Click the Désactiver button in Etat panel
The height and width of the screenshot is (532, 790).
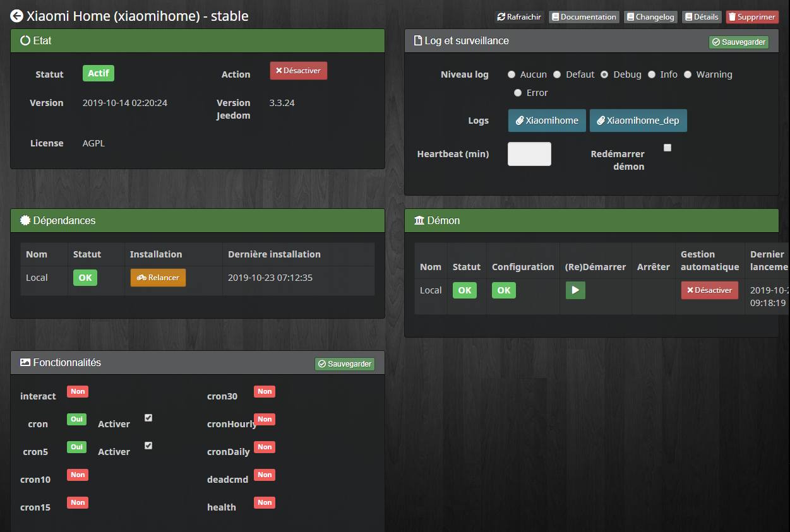(299, 71)
